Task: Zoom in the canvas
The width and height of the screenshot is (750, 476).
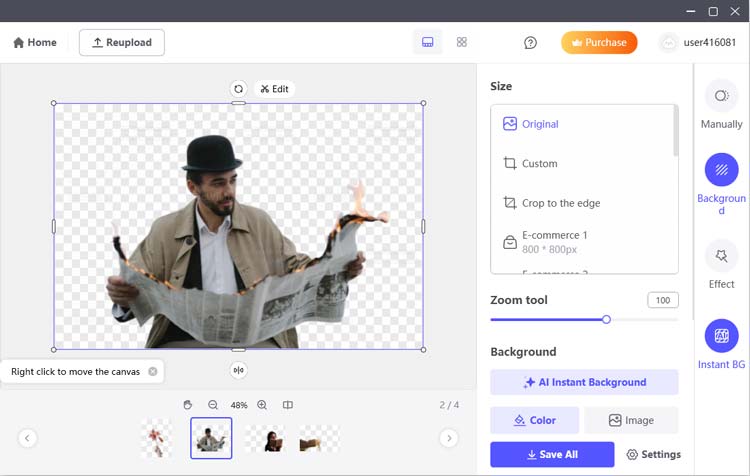Action: [262, 405]
